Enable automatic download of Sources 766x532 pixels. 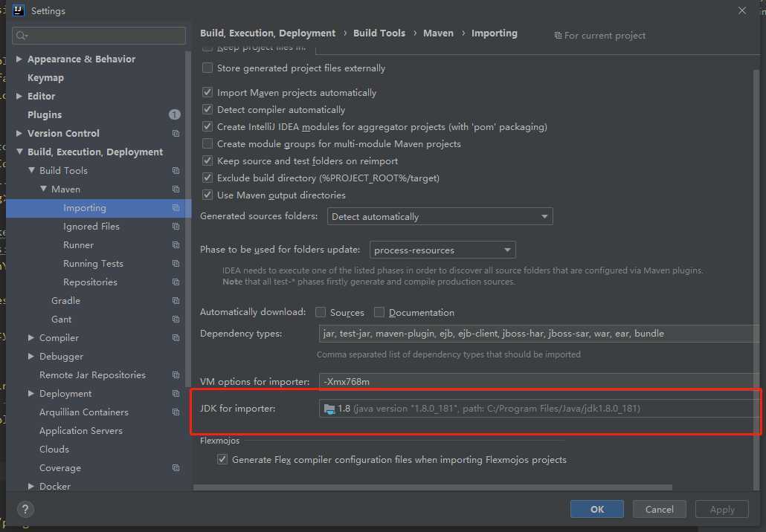point(321,312)
